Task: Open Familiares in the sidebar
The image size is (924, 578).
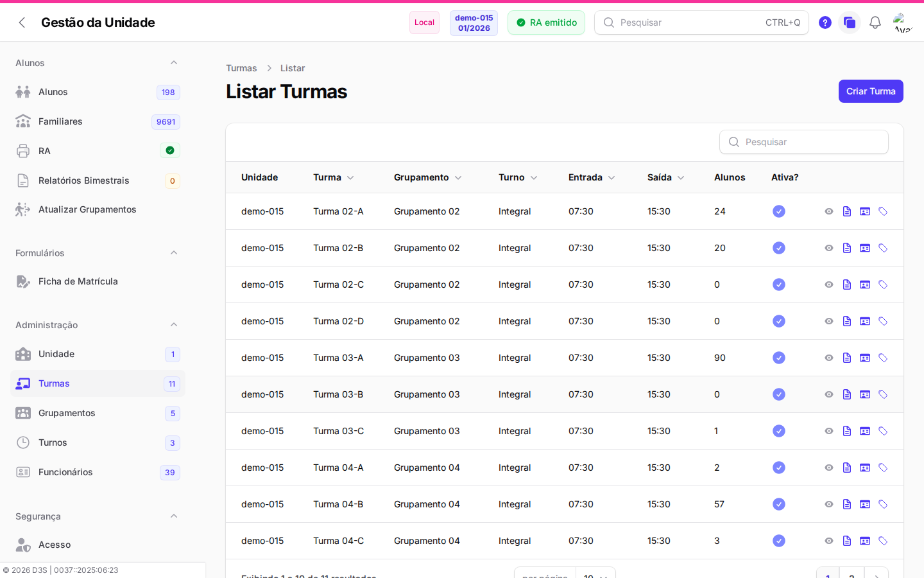Action: (98, 121)
